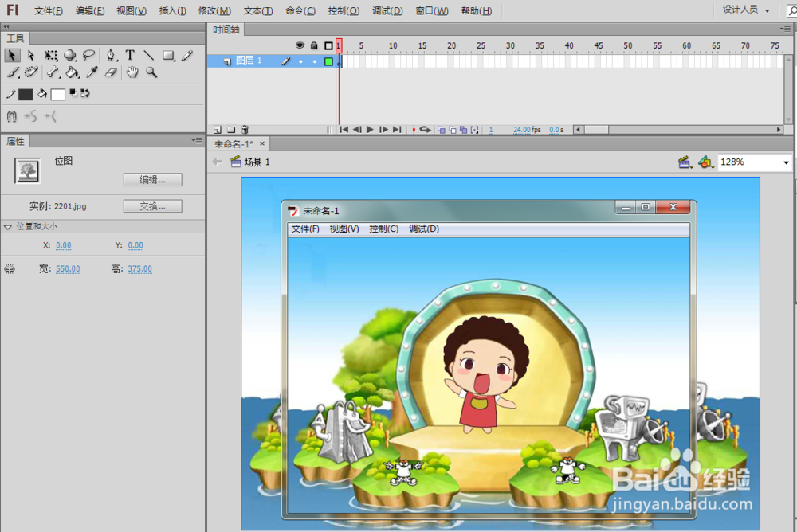The height and width of the screenshot is (532, 797).
Task: Open the 插入(I) menu
Action: pos(172,10)
